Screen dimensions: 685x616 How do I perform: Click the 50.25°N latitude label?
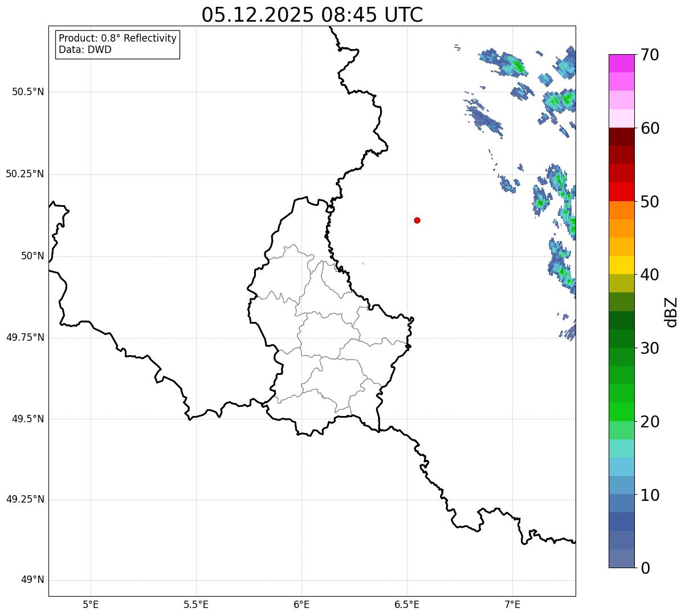(25, 174)
